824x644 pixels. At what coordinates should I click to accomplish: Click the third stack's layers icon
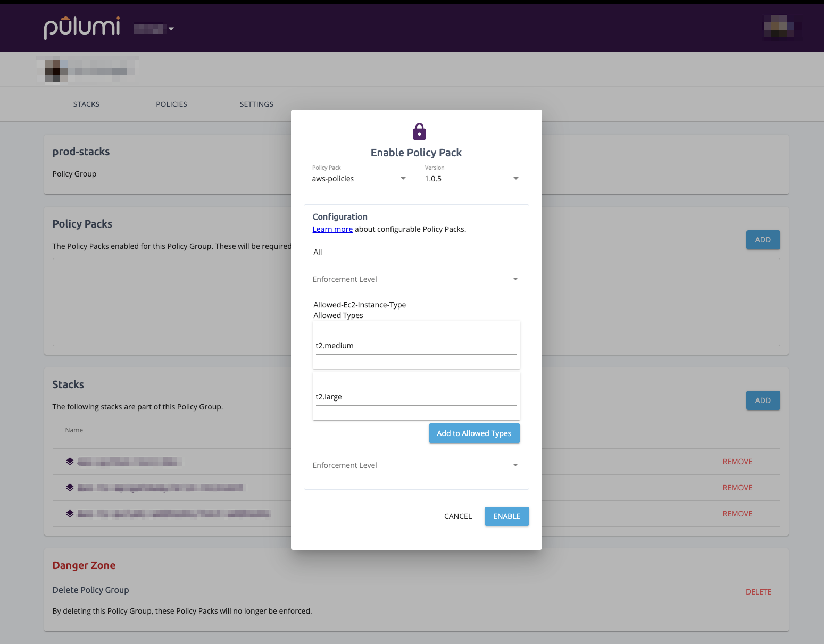point(70,514)
